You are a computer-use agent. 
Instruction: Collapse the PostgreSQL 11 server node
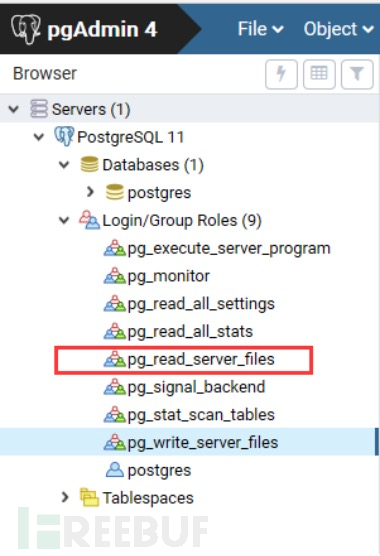point(39,137)
